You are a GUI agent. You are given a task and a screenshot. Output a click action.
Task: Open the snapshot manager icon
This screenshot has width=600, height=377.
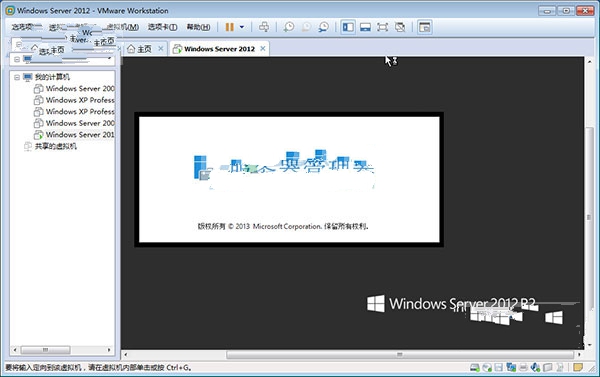[x=324, y=27]
